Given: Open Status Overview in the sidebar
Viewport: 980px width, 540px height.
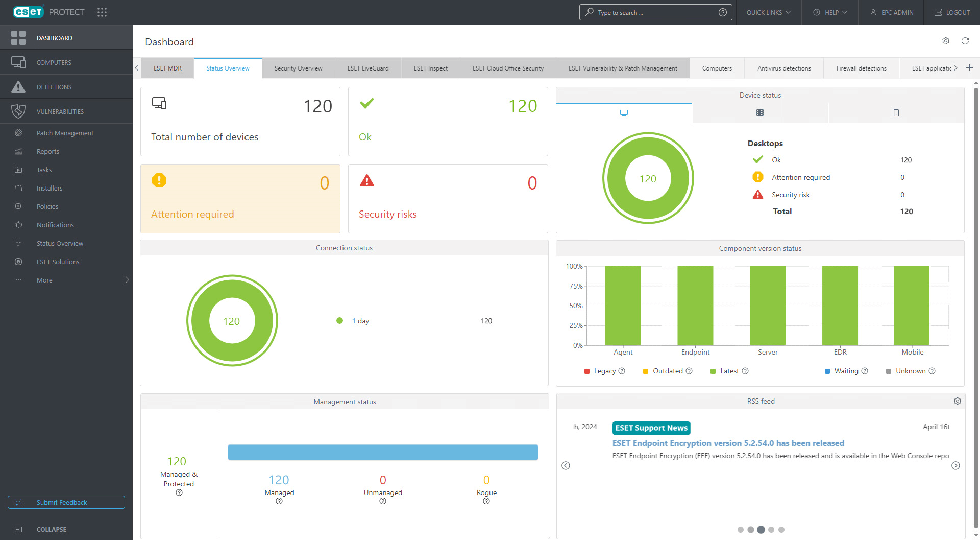Looking at the screenshot, I should click(60, 243).
